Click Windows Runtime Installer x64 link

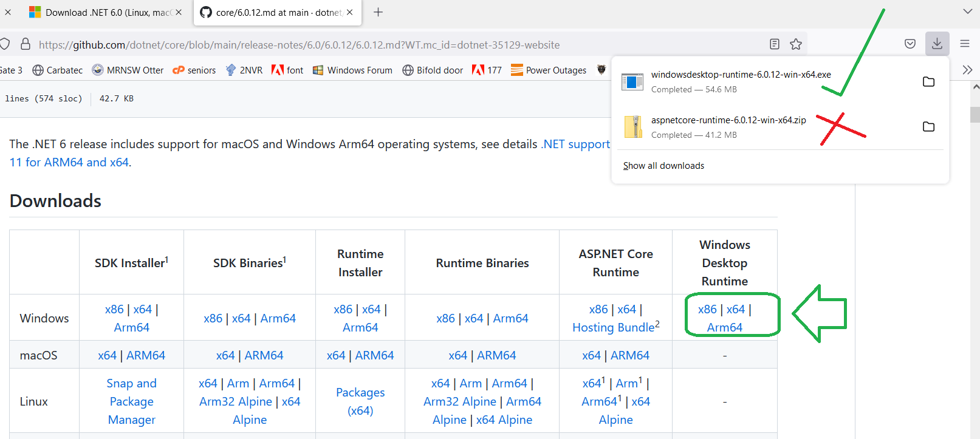371,309
